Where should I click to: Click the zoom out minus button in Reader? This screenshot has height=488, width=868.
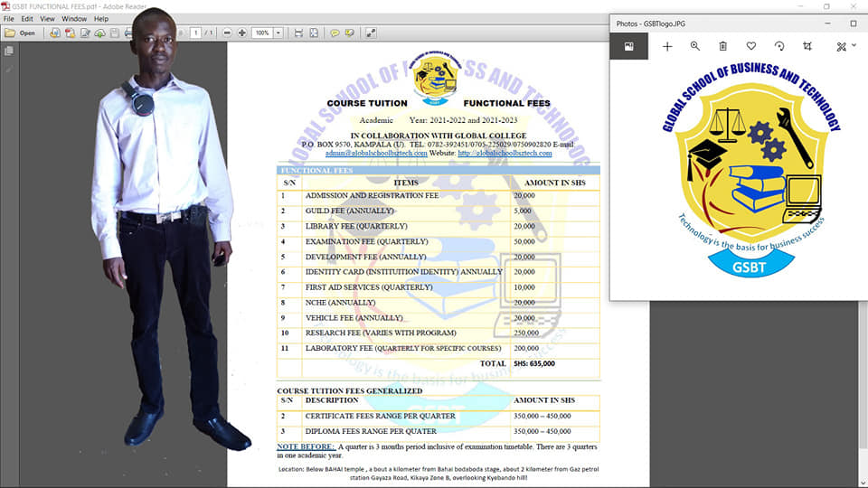227,33
